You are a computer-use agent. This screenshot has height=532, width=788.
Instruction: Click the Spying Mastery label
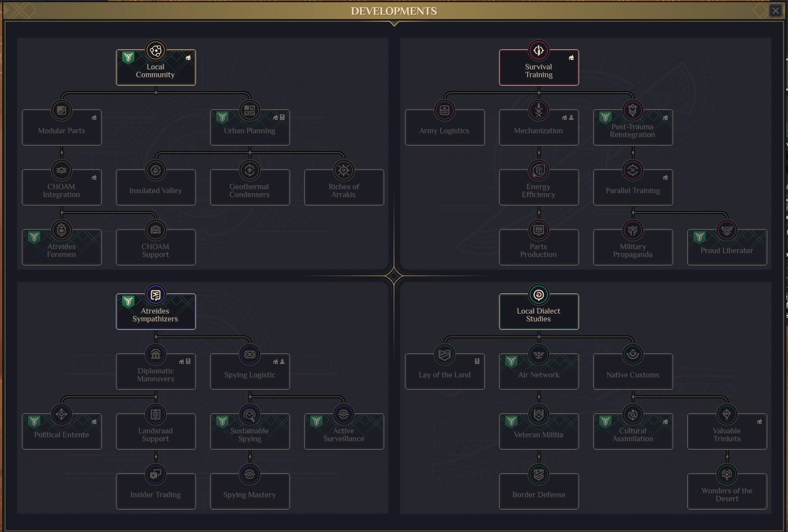[250, 495]
